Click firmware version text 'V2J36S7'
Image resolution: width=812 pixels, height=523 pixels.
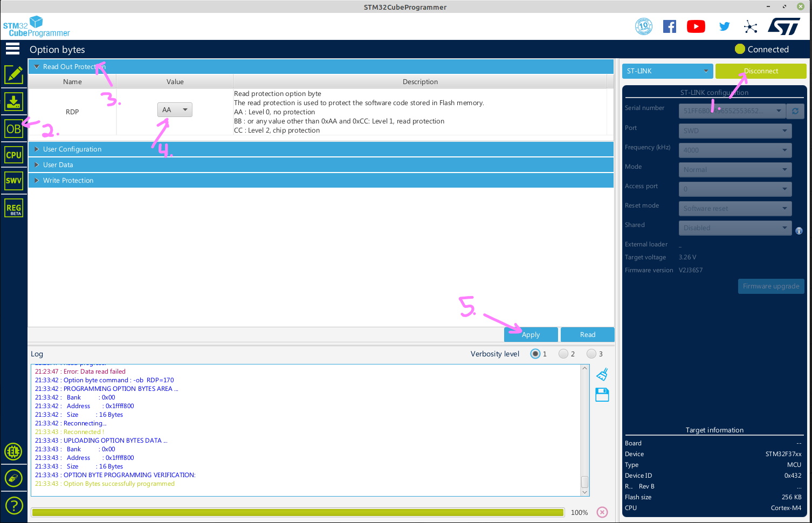691,270
